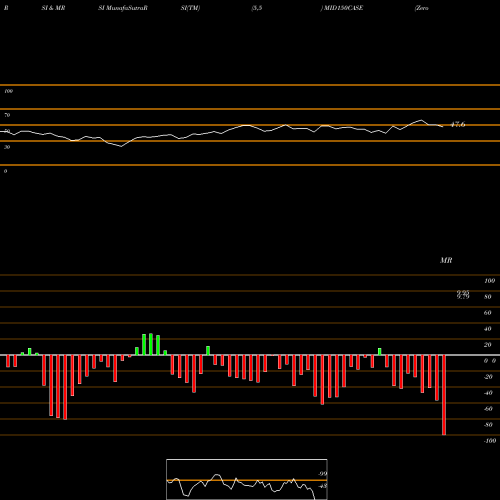
Task: Click the 'MID150CASE' symbol label
Action: (343, 8)
